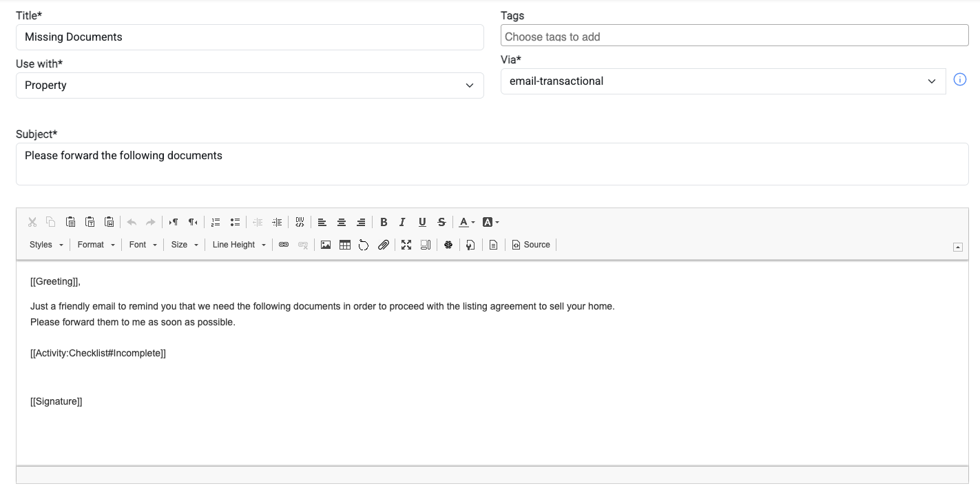Insert an image into the email body
The image size is (980, 486).
(326, 245)
